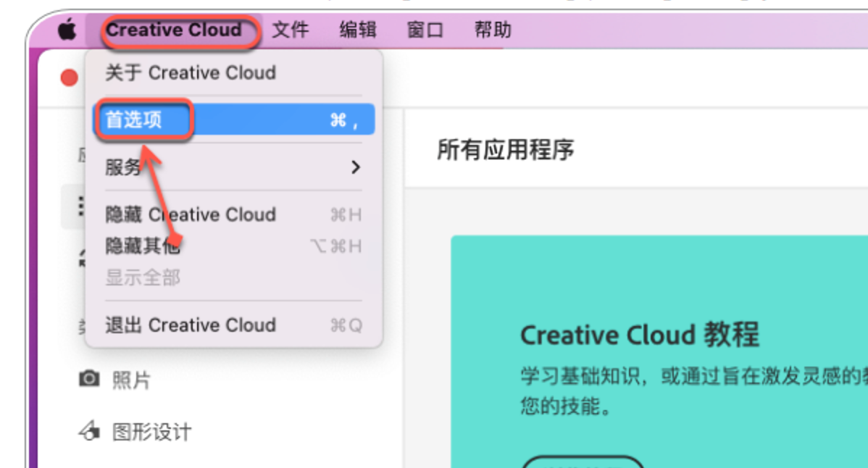Select 隐藏 Creative Cloud

pos(233,214)
